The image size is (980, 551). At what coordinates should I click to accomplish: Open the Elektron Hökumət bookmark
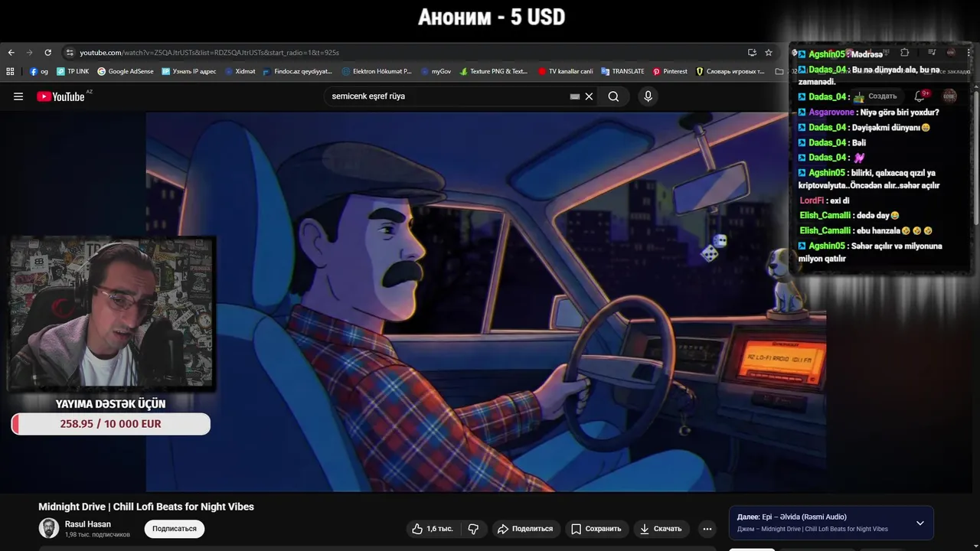[x=377, y=71]
